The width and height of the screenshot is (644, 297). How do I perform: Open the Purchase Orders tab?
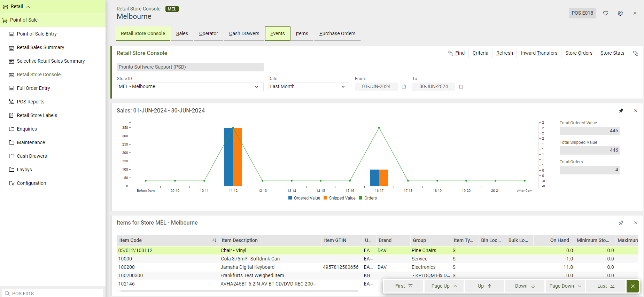tap(337, 33)
